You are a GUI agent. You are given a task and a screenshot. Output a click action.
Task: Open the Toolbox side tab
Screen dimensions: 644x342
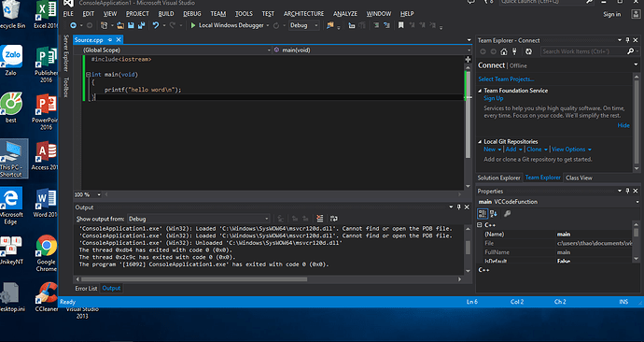[x=65, y=87]
